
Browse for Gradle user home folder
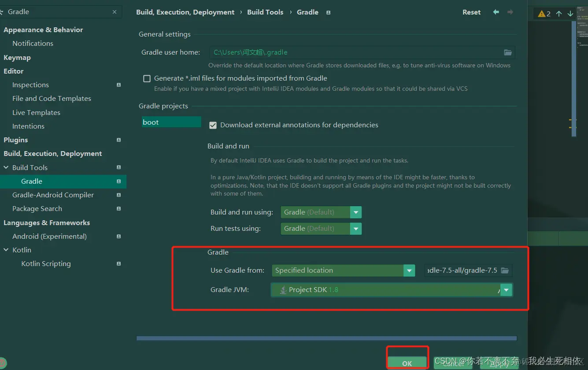[x=508, y=52]
